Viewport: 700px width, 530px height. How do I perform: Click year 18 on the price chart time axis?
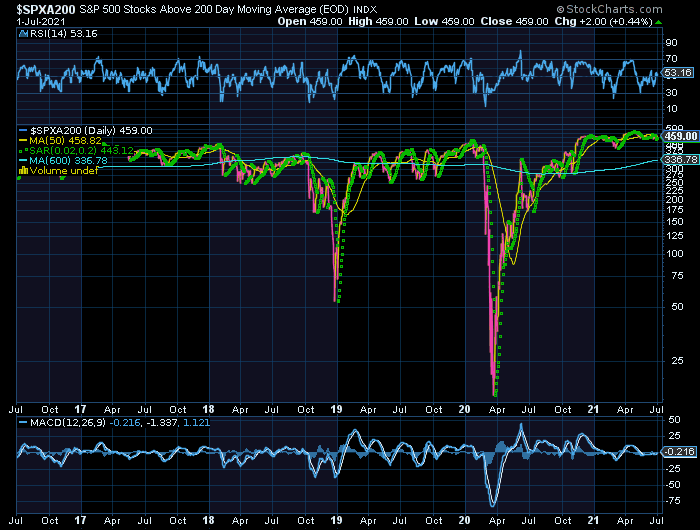[x=208, y=409]
